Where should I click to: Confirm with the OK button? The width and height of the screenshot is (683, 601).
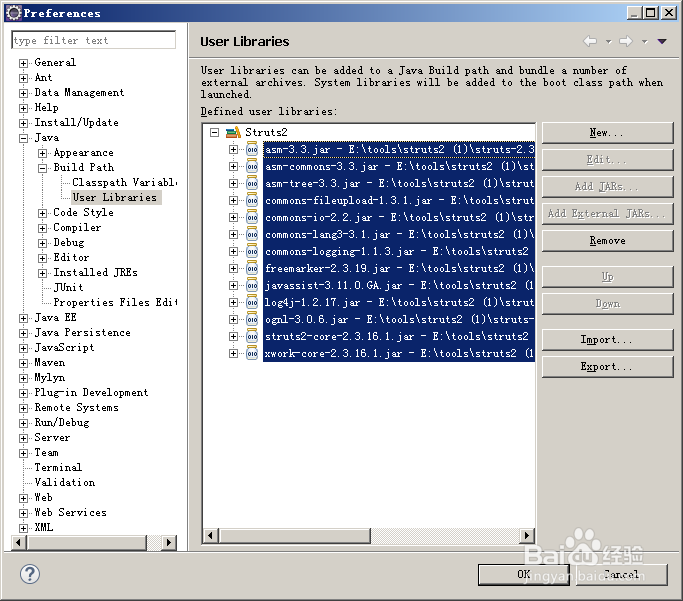[x=524, y=574]
